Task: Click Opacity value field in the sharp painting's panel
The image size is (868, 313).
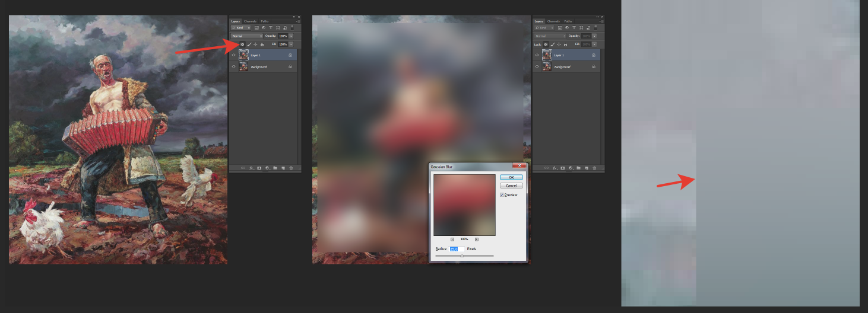Action: tap(283, 36)
